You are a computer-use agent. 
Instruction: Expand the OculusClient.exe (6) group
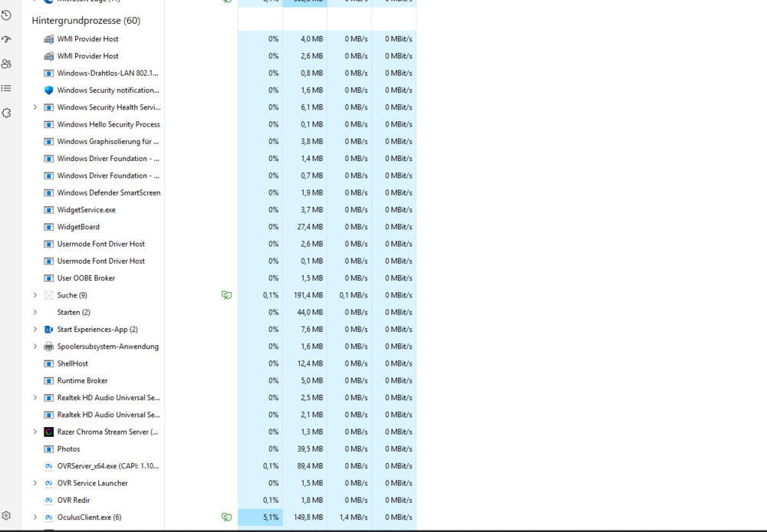click(35, 517)
